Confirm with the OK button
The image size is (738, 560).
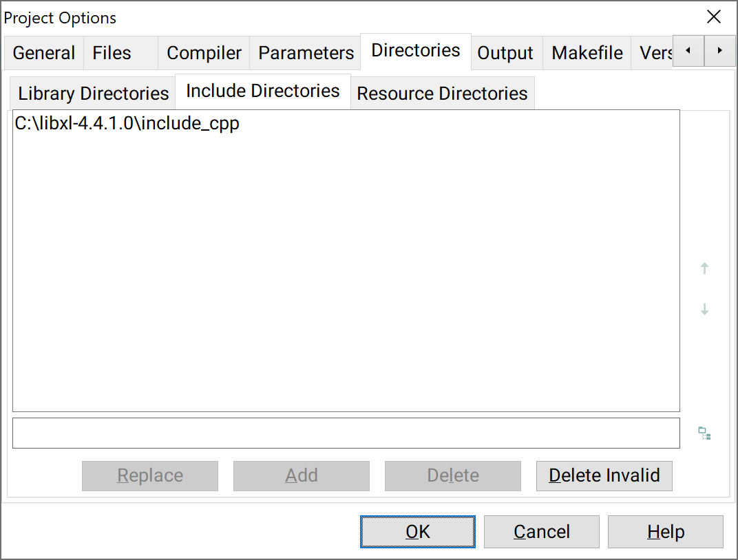pyautogui.click(x=417, y=532)
